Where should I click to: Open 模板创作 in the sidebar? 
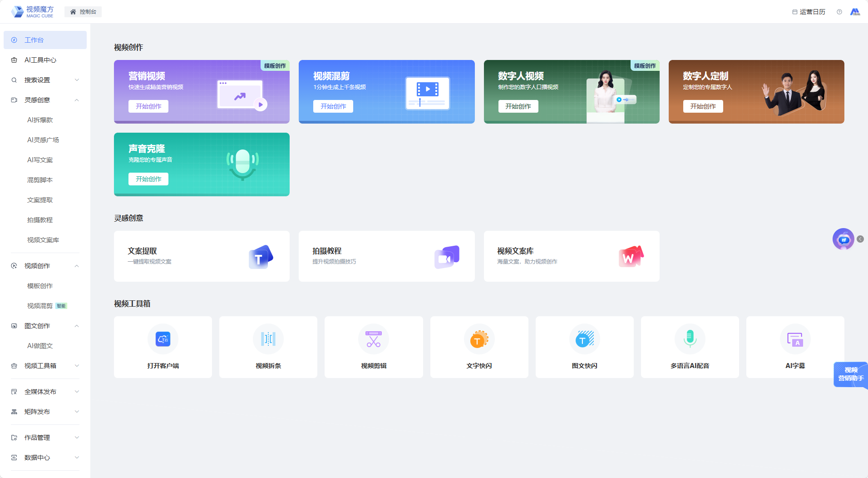40,286
